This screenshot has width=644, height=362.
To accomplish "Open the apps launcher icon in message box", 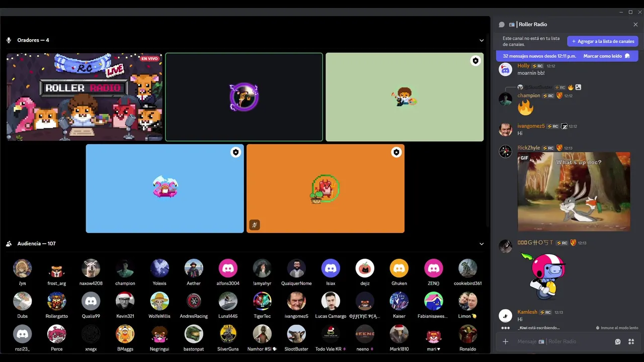I will pyautogui.click(x=631, y=341).
